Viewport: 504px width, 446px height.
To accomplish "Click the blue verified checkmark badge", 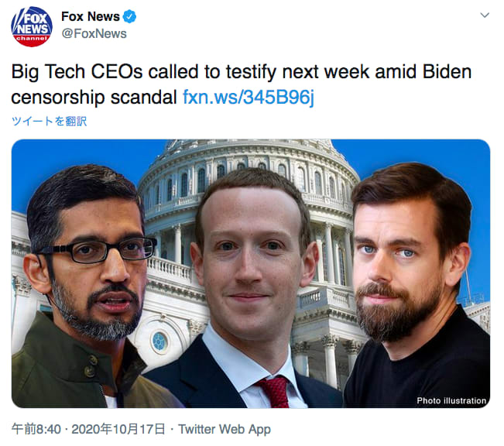I will (130, 16).
